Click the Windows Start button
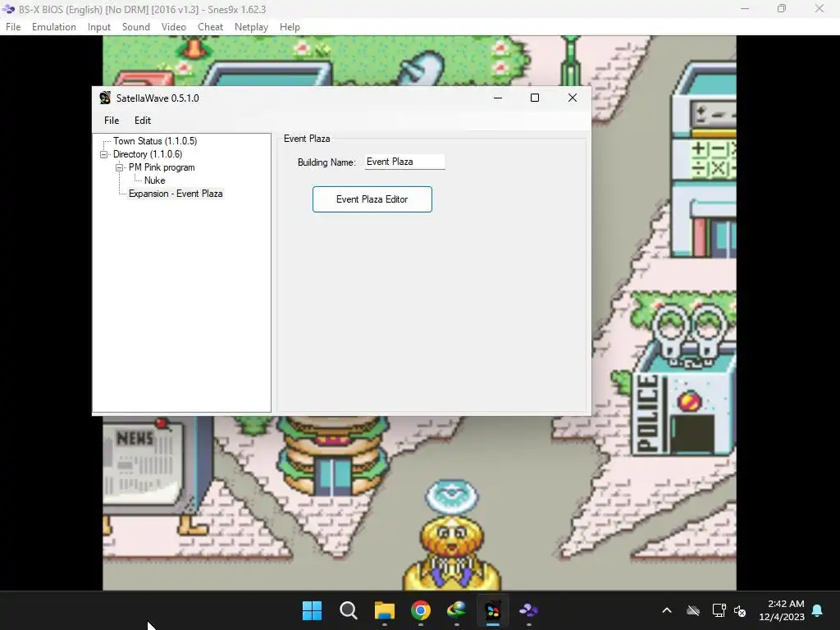This screenshot has width=840, height=630. [x=312, y=610]
